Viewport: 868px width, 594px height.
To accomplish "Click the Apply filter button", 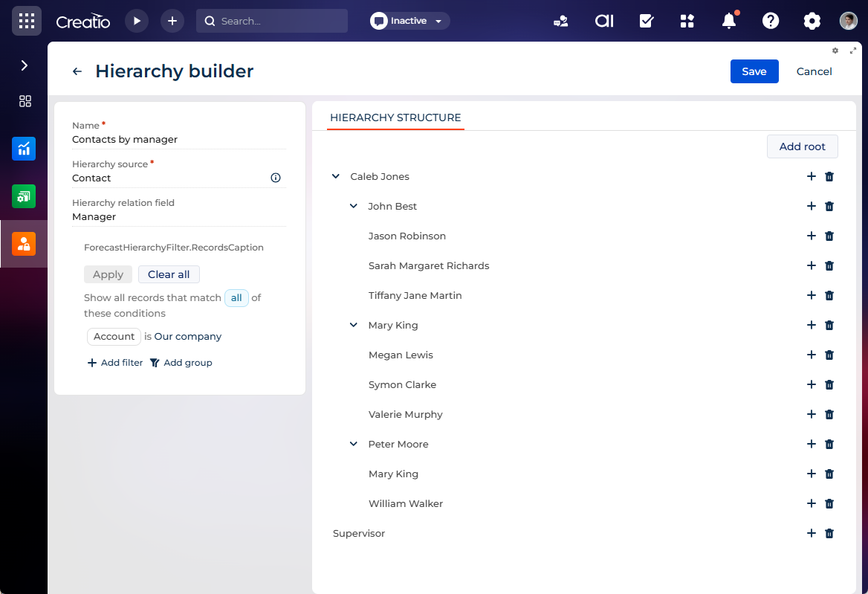I will [x=108, y=274].
